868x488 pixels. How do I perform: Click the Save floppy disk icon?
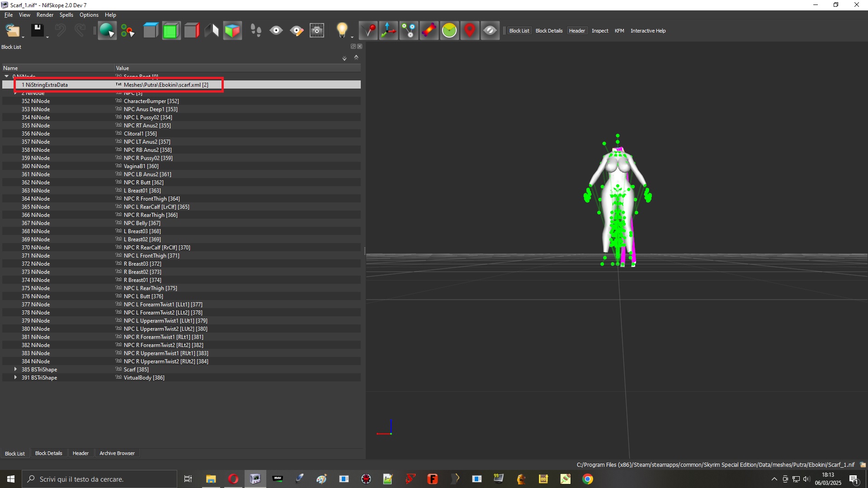tap(38, 31)
